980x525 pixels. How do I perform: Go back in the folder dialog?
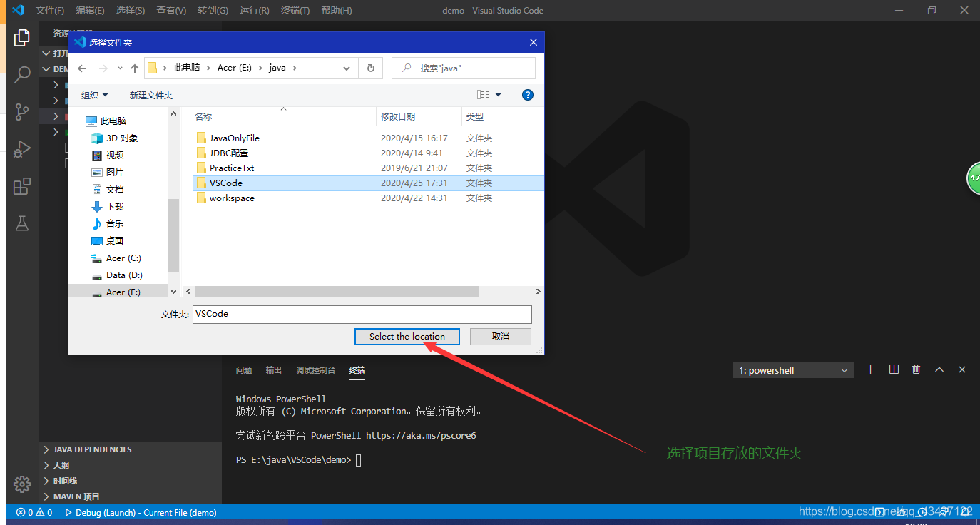click(82, 68)
